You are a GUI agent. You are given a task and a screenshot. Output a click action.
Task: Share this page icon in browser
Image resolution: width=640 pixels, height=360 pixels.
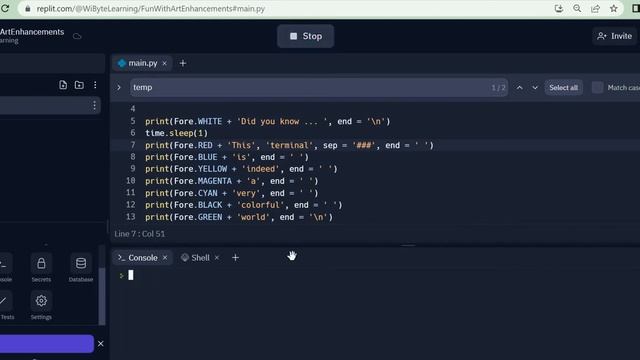click(596, 8)
